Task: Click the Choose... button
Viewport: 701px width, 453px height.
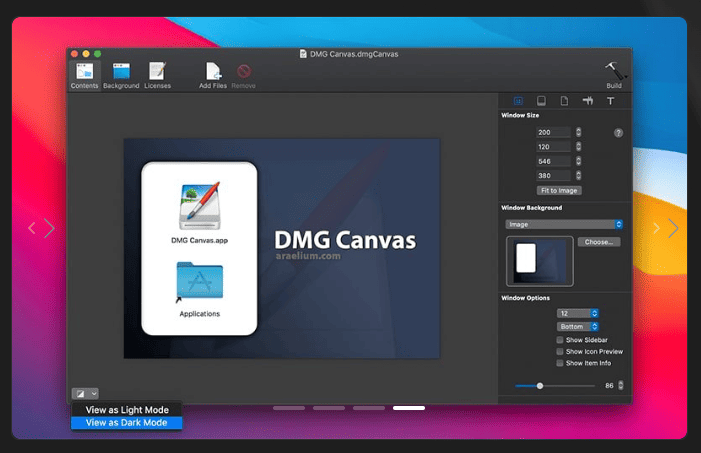Action: pos(599,242)
